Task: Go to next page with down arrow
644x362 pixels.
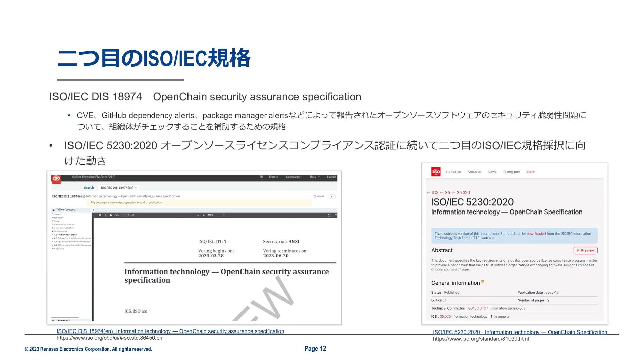Action: click(110, 215)
